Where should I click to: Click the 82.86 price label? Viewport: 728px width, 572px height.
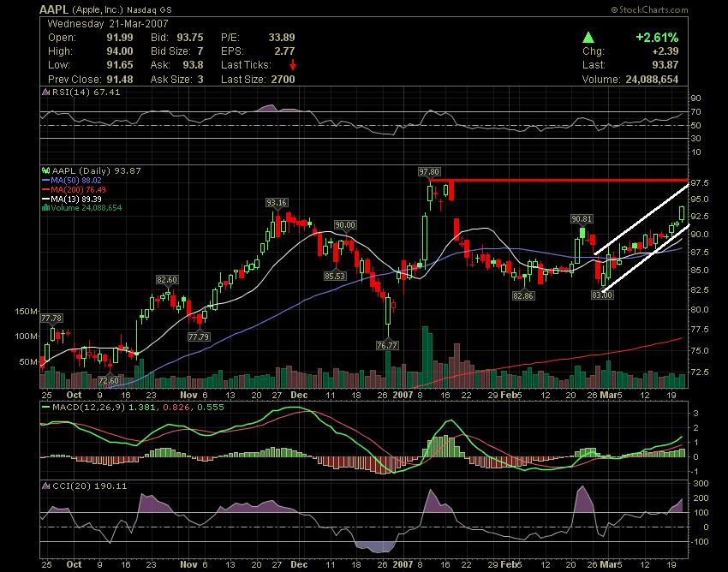click(523, 295)
